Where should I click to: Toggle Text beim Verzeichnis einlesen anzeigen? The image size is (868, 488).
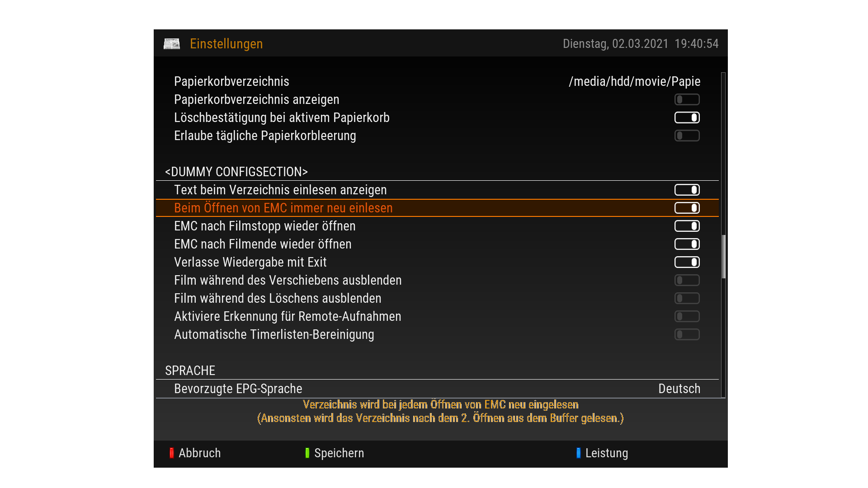pos(687,190)
